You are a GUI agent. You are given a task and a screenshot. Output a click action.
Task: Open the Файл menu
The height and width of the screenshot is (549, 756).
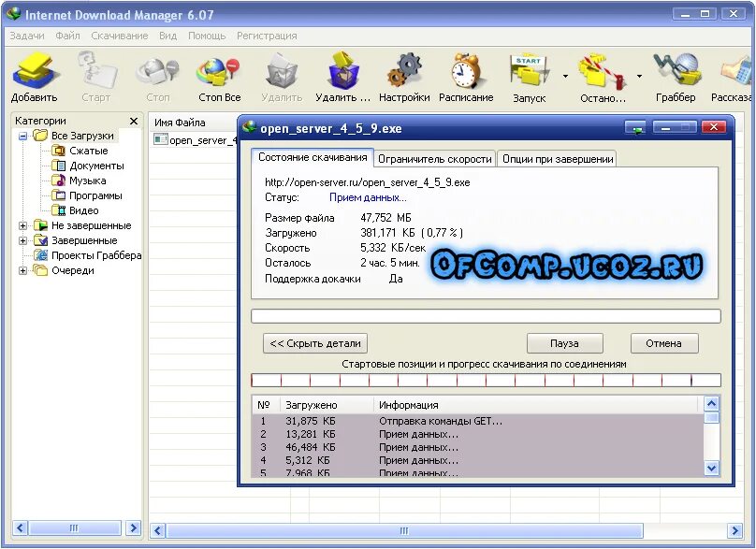click(x=67, y=36)
